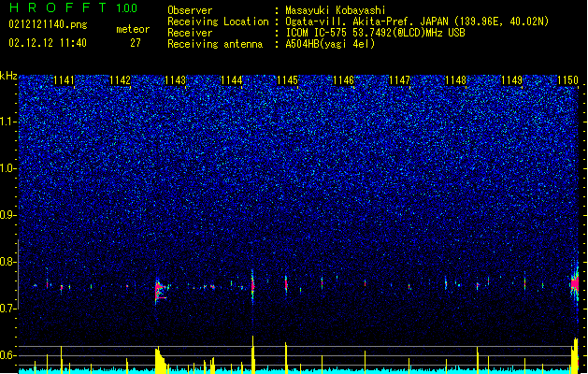Click the tallest yellow intensity peak near 1144

click(x=252, y=354)
